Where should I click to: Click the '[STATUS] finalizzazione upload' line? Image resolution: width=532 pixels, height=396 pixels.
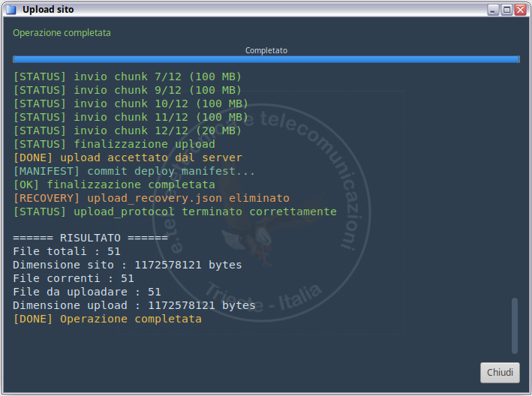click(114, 145)
